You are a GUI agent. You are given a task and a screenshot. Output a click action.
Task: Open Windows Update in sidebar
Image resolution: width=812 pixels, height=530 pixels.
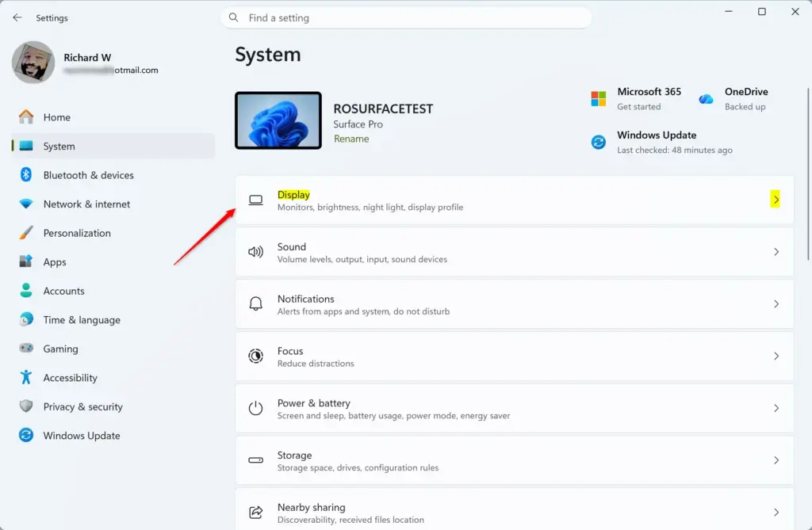click(x=113, y=436)
